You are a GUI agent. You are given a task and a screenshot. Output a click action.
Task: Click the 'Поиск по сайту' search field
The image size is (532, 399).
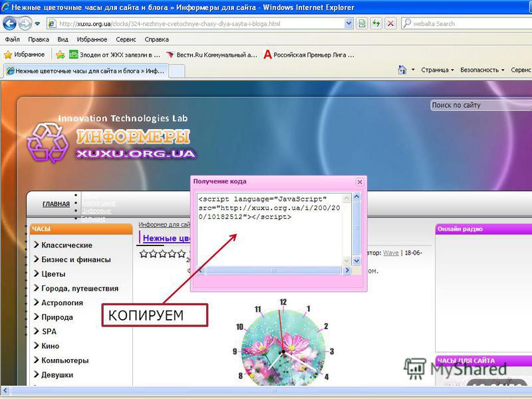[481, 105]
